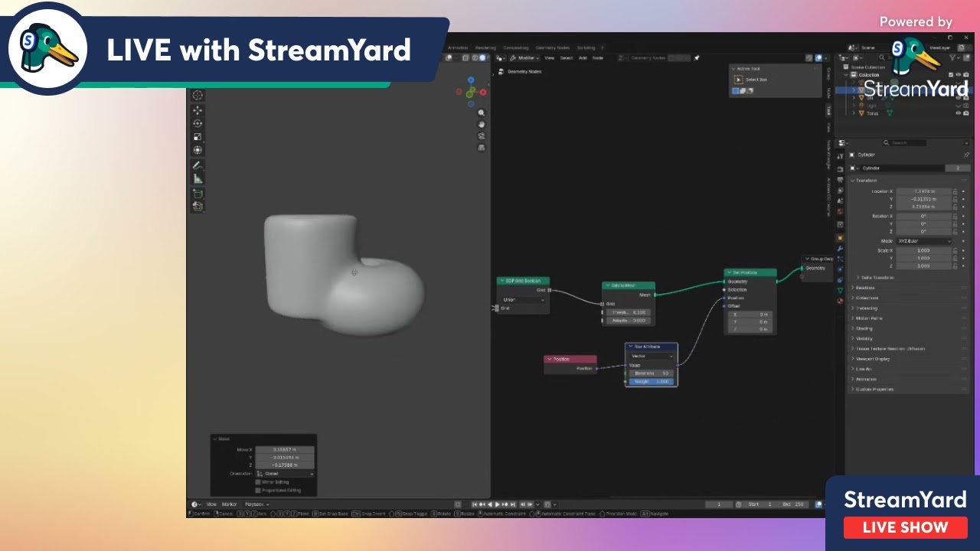Enable the Proportional Editing checkbox
The image size is (980, 551).
point(258,490)
